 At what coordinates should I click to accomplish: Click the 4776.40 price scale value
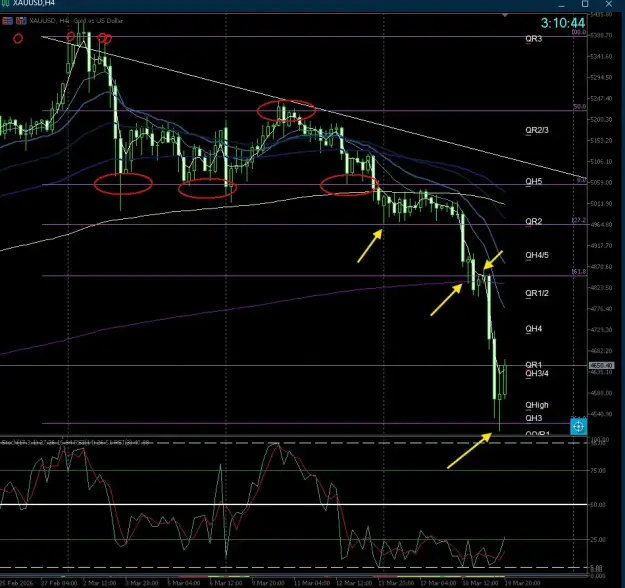(601, 309)
